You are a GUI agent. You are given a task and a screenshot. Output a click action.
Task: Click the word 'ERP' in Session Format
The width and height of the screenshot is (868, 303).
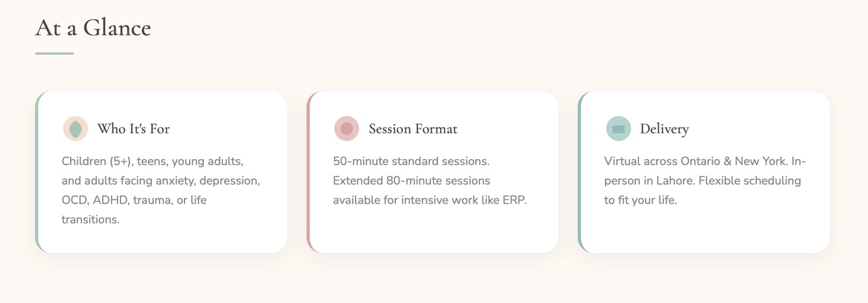514,200
